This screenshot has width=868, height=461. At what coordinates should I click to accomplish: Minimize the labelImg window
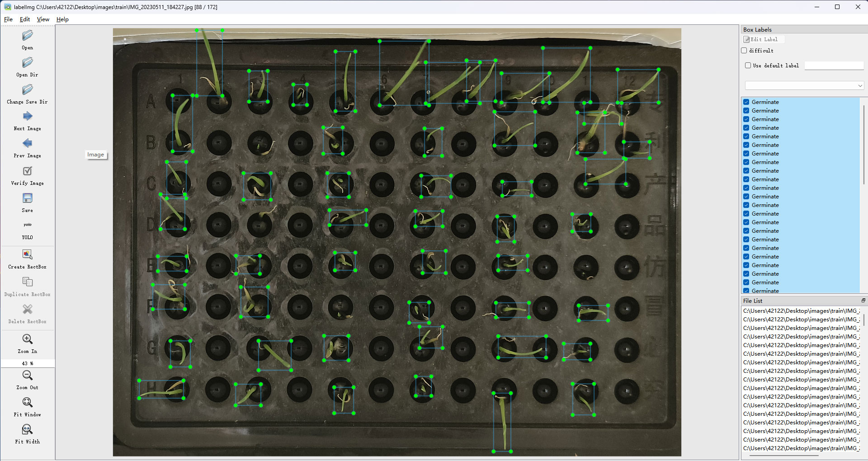pos(817,7)
